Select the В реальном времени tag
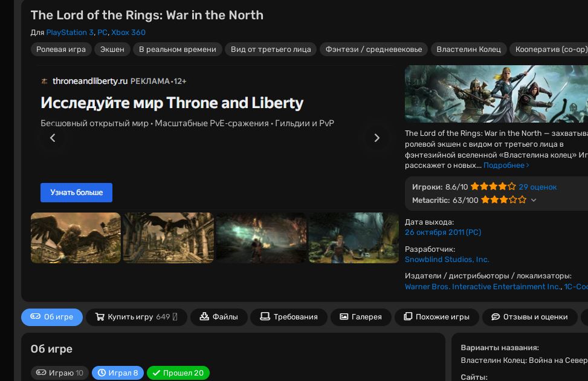Viewport: 588px width, 381px height. 178,50
